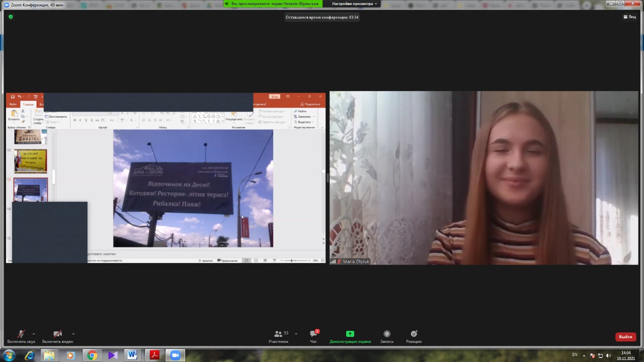The width and height of the screenshot is (644, 362).
Task: Start Демонстрация экрана screen sharing
Action: click(350, 336)
